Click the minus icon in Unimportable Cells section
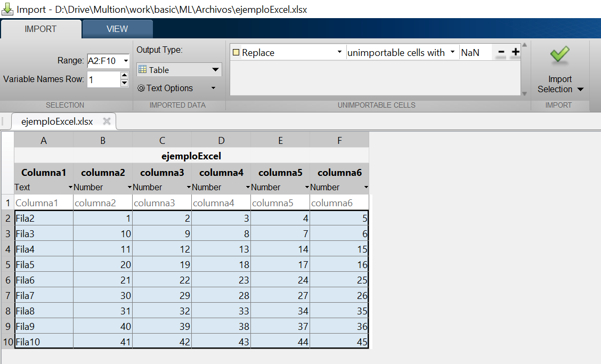The height and width of the screenshot is (364, 601). pyautogui.click(x=501, y=52)
